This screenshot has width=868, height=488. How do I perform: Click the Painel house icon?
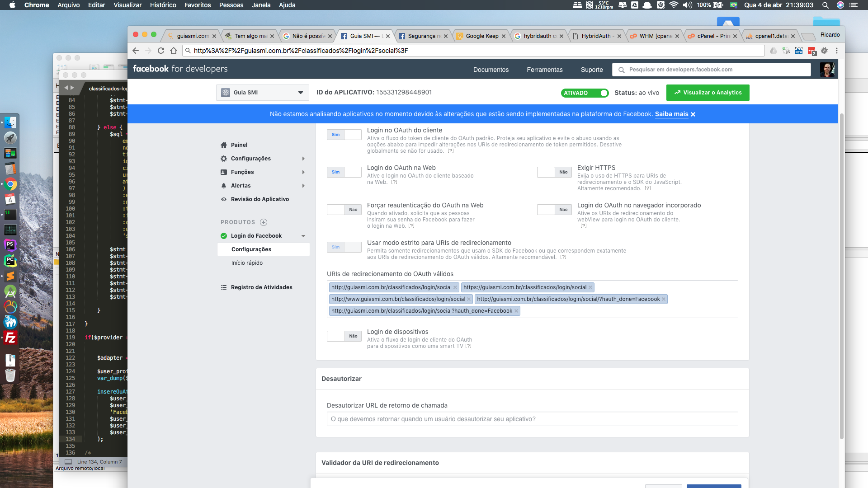(224, 145)
